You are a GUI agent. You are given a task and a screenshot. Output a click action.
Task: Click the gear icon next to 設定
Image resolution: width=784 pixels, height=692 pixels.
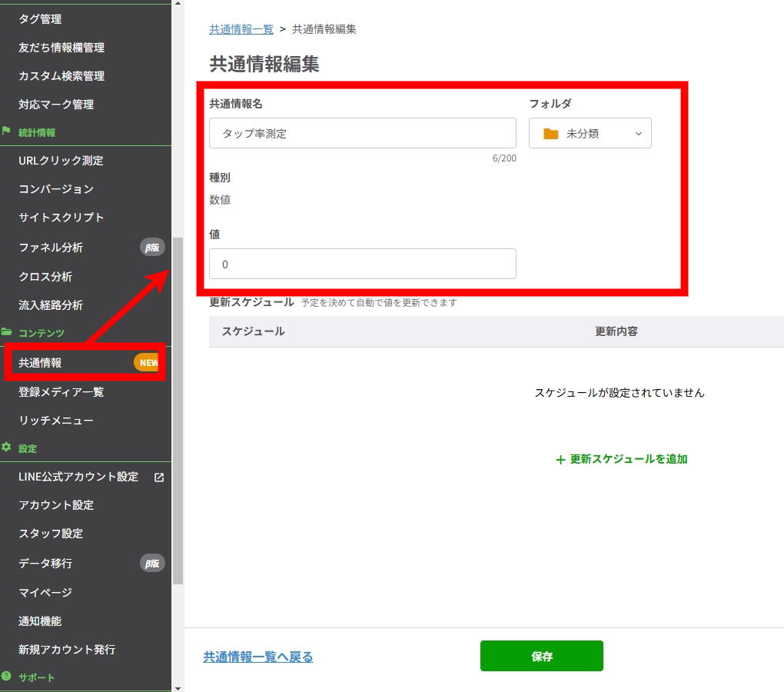[x=7, y=447]
